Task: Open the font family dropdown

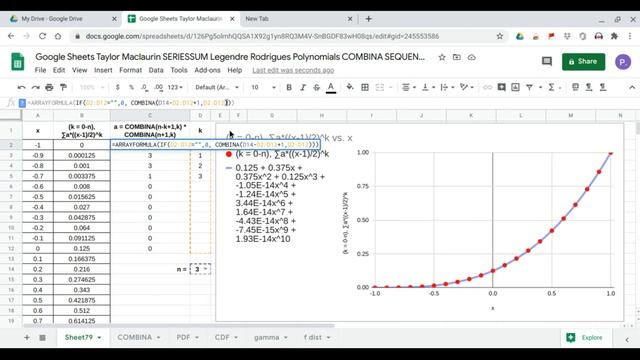Action: [217, 87]
